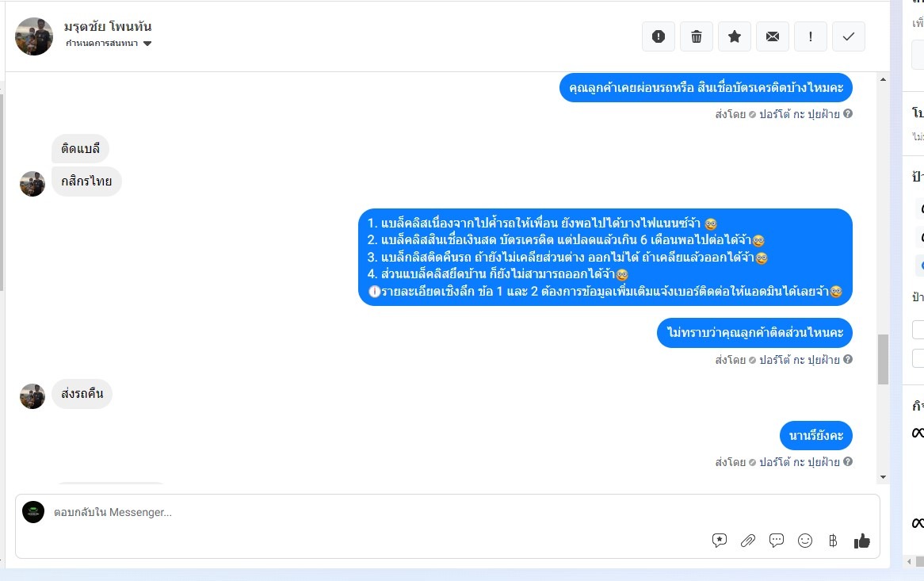Mark conversation as spam with exclamation circle icon
This screenshot has width=924, height=581.
(x=659, y=36)
